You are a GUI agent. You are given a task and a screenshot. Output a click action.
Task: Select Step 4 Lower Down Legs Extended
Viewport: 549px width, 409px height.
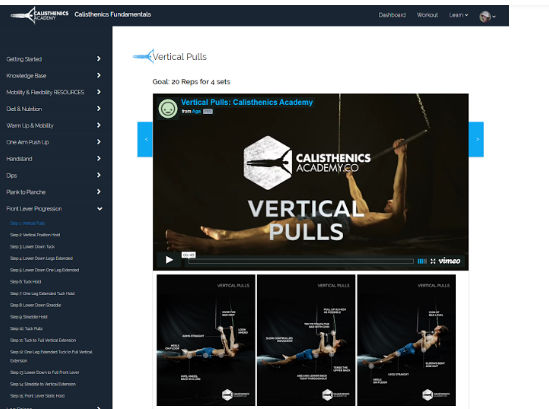(x=41, y=258)
